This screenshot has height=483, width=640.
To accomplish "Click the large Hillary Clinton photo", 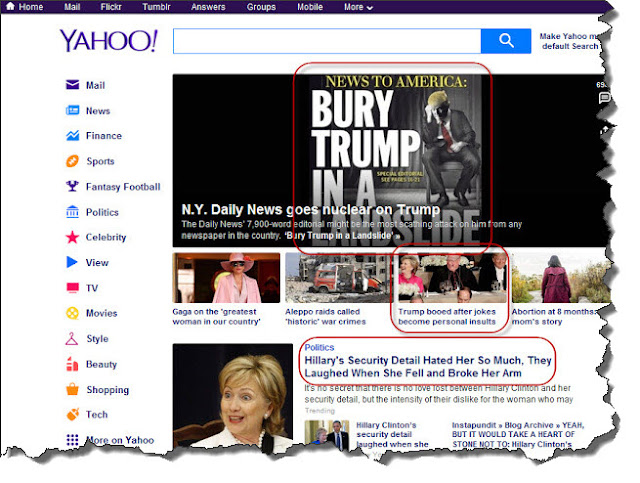I will [x=233, y=396].
